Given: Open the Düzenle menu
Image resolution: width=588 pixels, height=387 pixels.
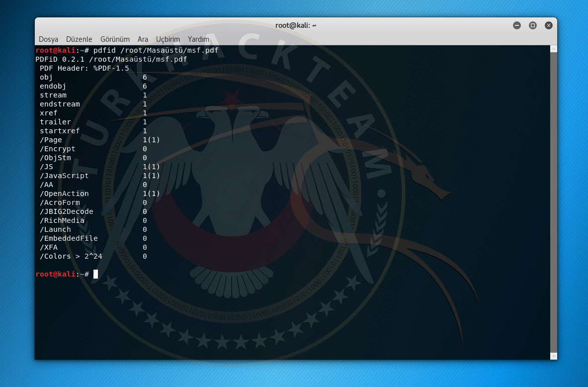Looking at the screenshot, I should tap(79, 39).
